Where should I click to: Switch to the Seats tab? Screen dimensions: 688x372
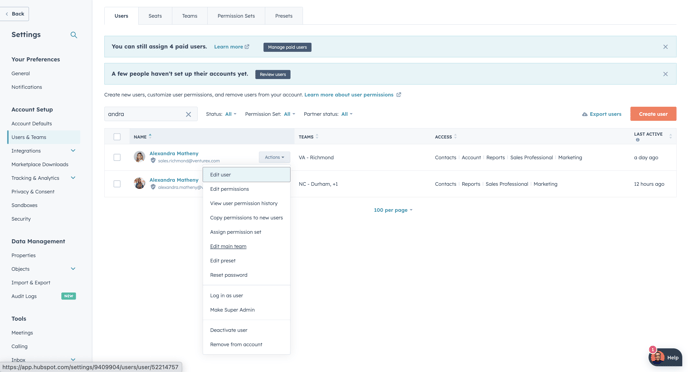point(155,16)
